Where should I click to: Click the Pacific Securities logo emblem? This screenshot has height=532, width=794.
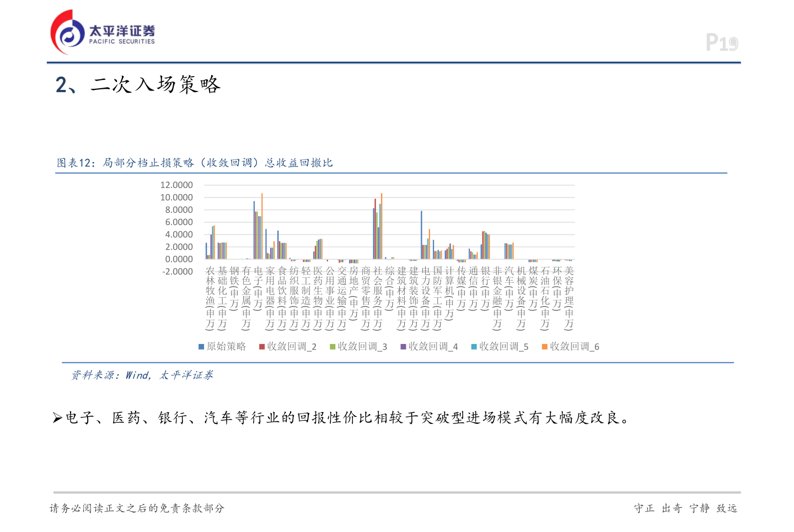[68, 31]
